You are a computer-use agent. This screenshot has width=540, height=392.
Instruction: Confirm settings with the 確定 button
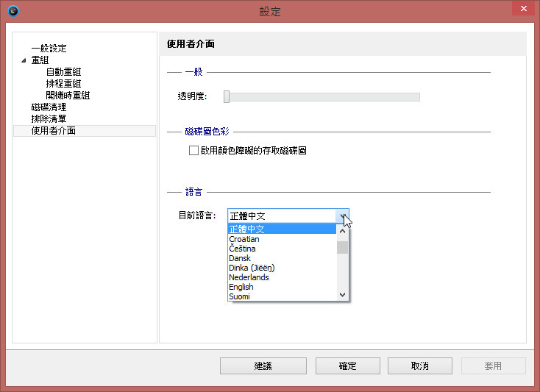tap(348, 366)
